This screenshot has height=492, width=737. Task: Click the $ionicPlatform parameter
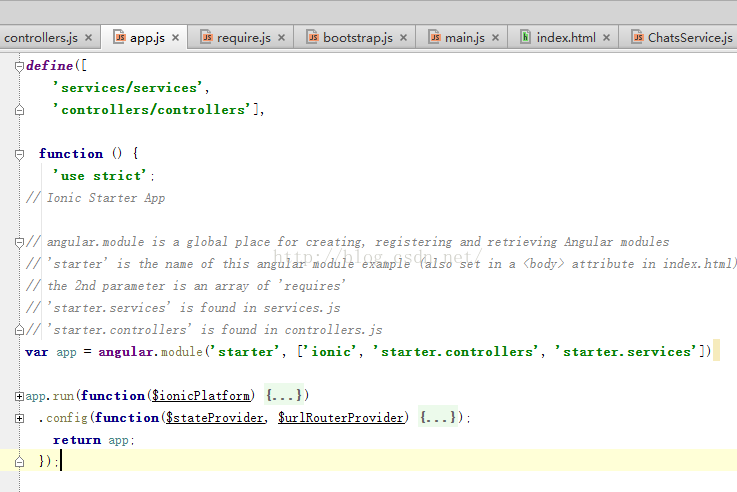coord(201,396)
